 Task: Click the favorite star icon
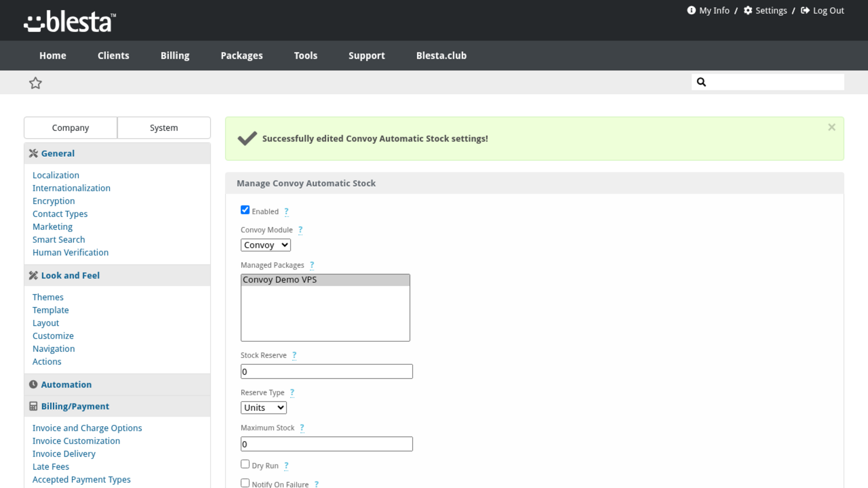(x=35, y=83)
